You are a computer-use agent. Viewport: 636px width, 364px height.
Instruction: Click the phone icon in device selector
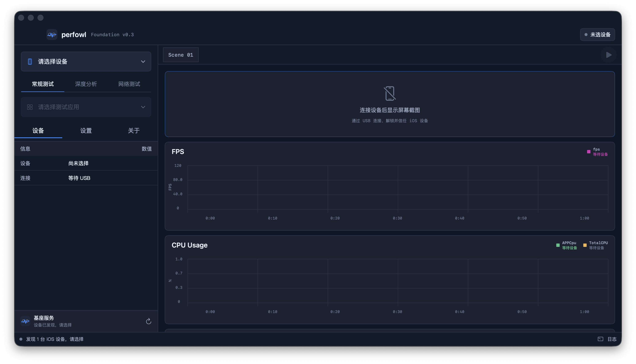click(x=30, y=62)
